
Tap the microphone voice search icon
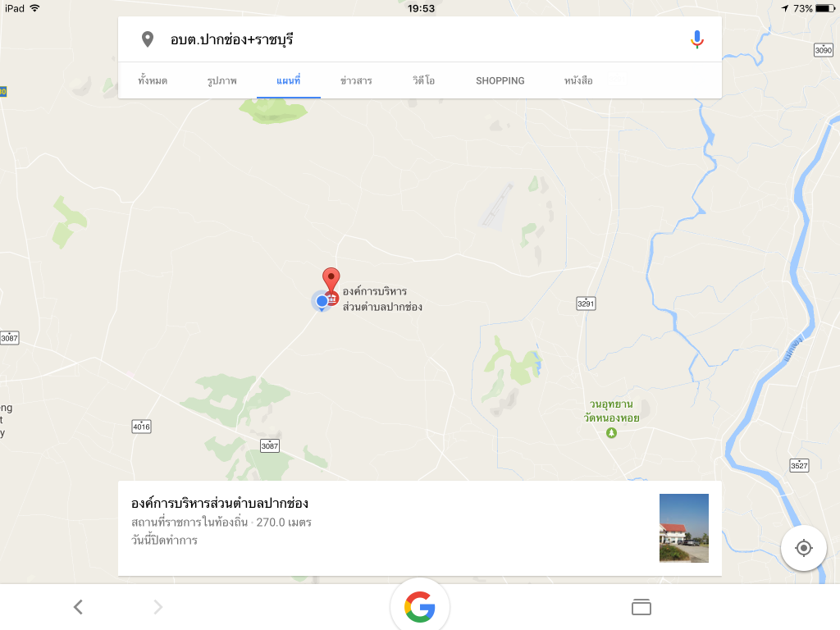(x=696, y=39)
